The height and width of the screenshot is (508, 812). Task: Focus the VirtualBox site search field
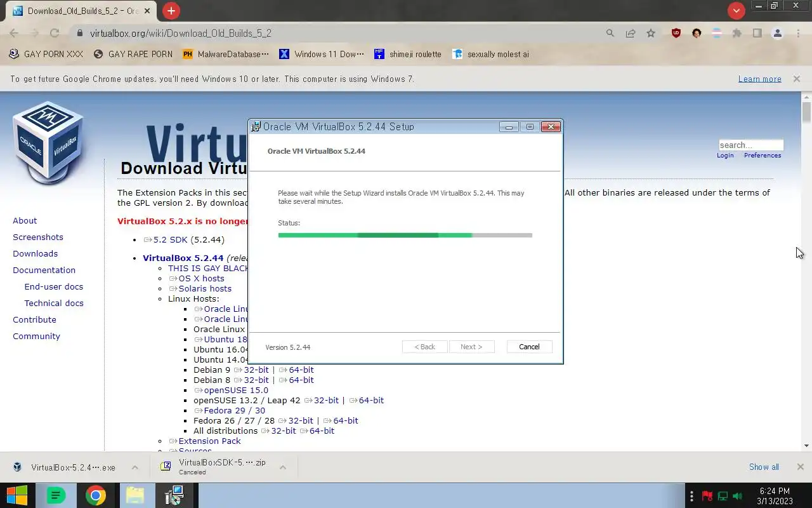tap(751, 145)
